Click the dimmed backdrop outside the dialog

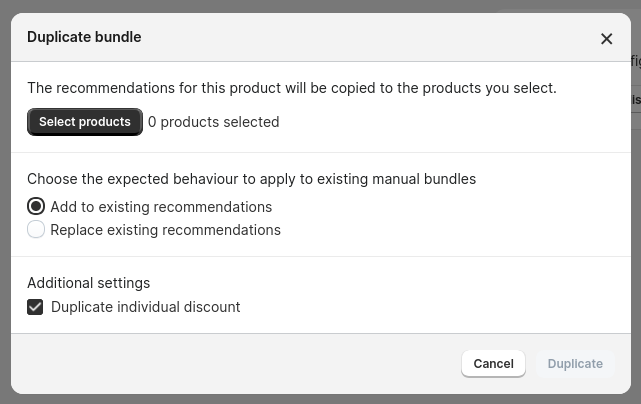[5, 204]
